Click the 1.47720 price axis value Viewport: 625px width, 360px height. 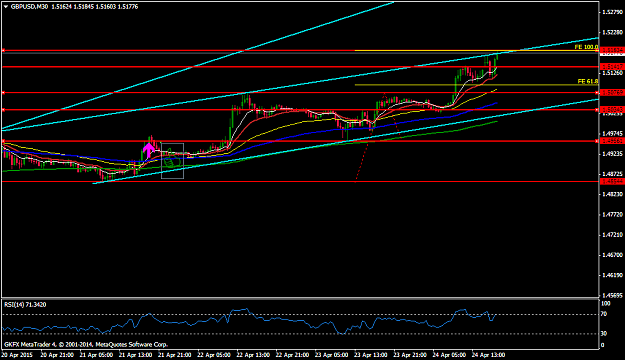click(613, 214)
